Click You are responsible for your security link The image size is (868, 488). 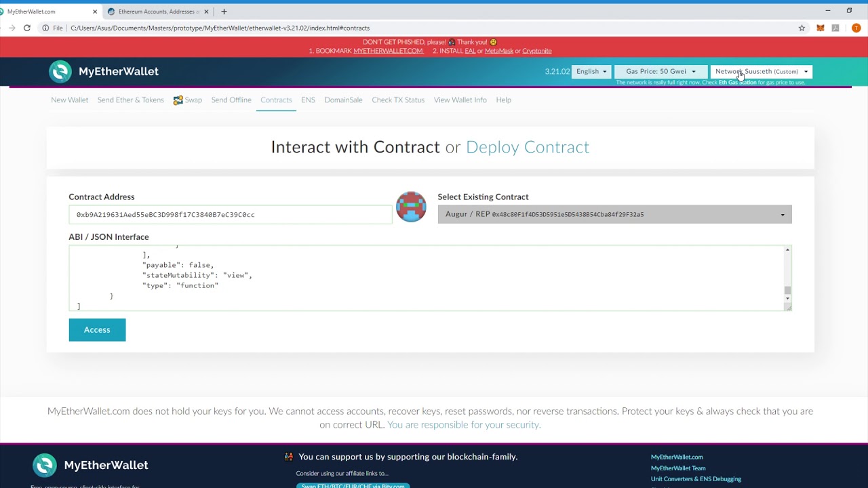(464, 425)
